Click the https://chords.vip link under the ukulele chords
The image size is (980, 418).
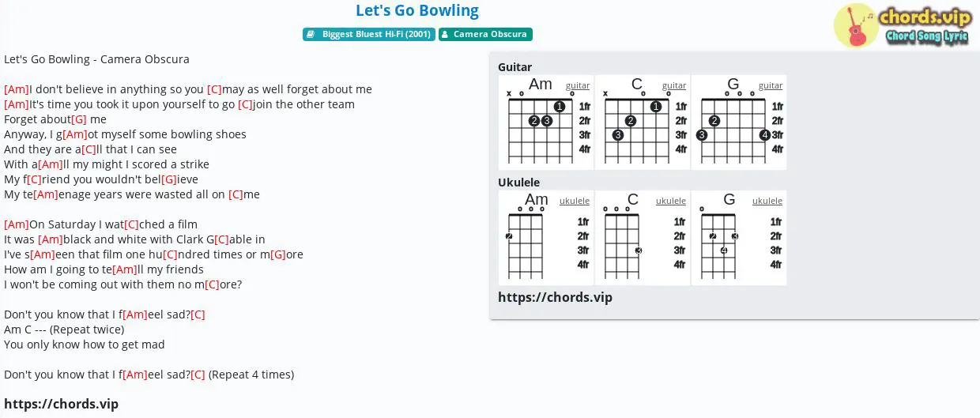pos(555,297)
